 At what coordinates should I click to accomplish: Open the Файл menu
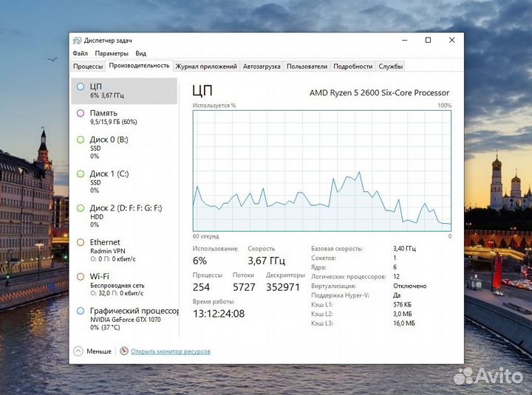81,53
